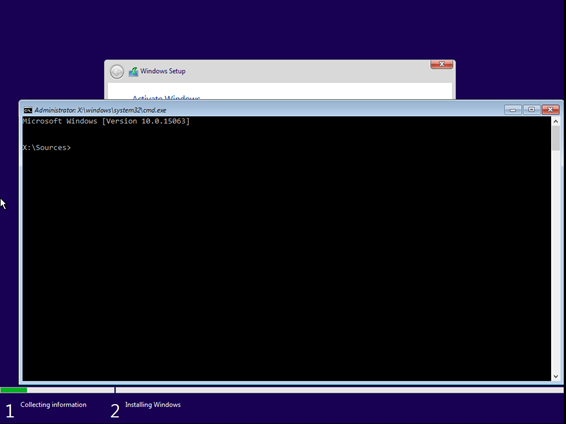
Task: Click the console scrollbar down arrow
Action: [556, 376]
